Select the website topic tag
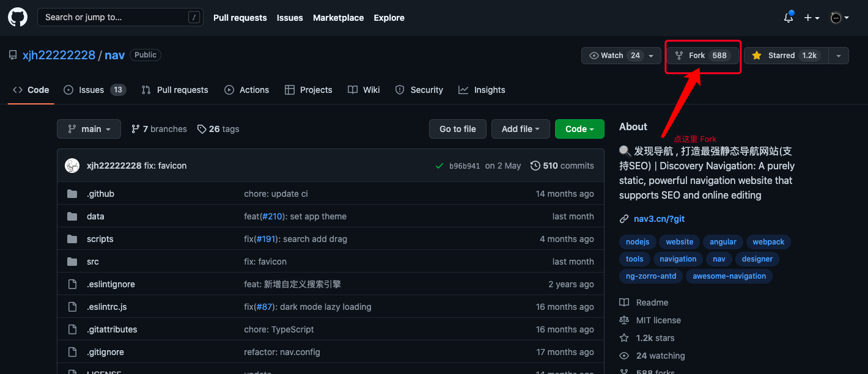Screen dimensions: 868x374 pyautogui.click(x=680, y=242)
